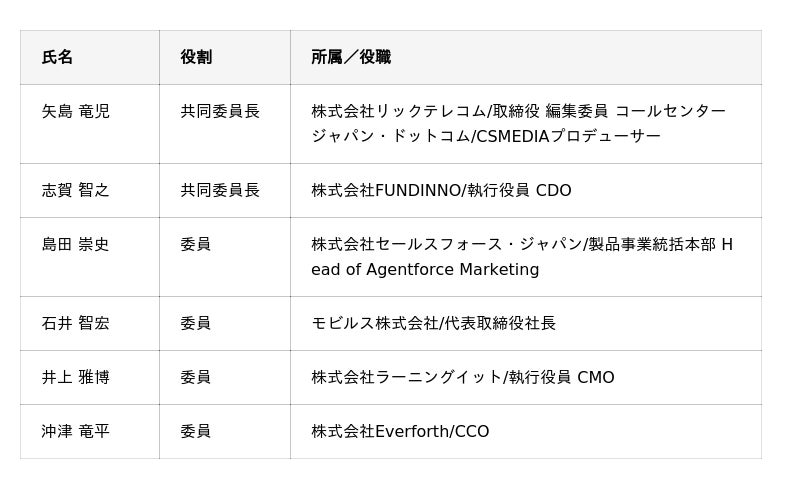Image resolution: width=800 pixels, height=489 pixels.
Task: Click the モビルス株式会社 affiliation text
Action: pyautogui.click(x=433, y=324)
